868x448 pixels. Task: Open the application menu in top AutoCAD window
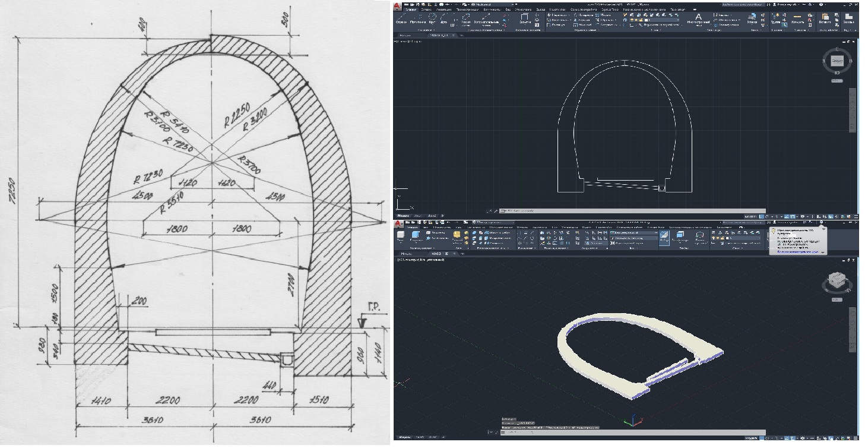pos(397,7)
